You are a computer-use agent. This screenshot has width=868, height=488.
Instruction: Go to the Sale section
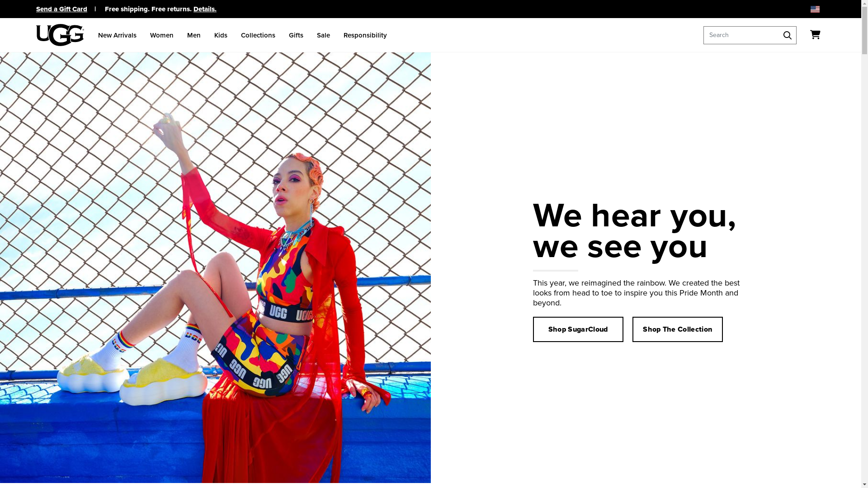(x=323, y=35)
